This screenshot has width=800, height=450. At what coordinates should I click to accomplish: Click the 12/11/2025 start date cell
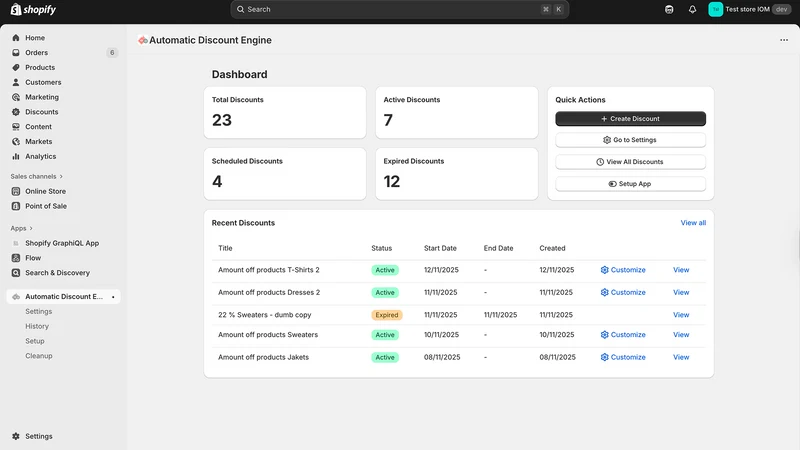[x=441, y=270]
